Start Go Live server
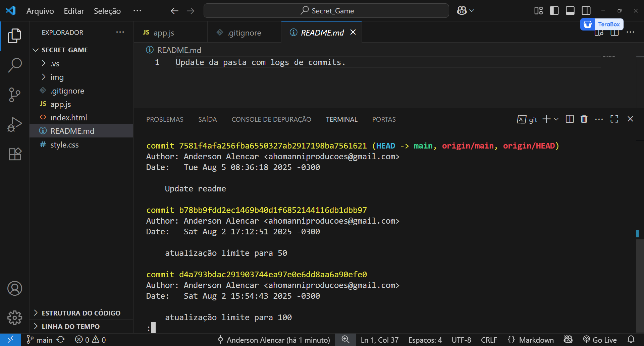This screenshot has width=644, height=346. (600, 340)
